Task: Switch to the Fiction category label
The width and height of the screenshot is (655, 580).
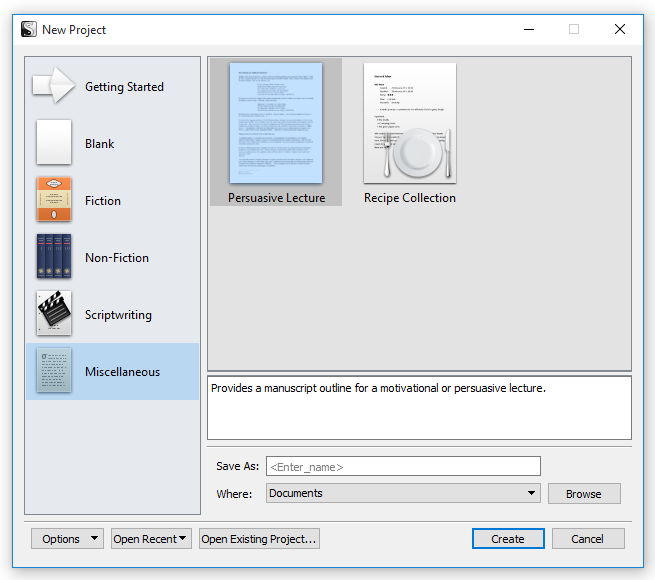Action: pos(103,201)
